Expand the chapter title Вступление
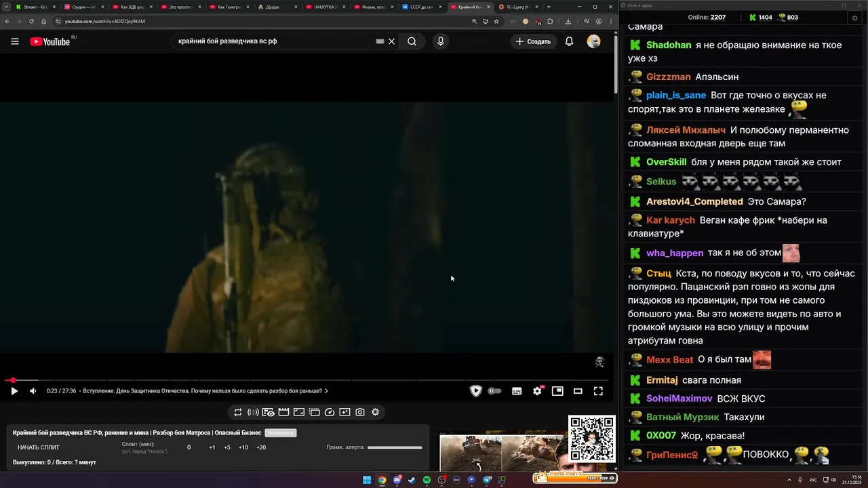Screen dimensions: 868x488 [x=205, y=391]
